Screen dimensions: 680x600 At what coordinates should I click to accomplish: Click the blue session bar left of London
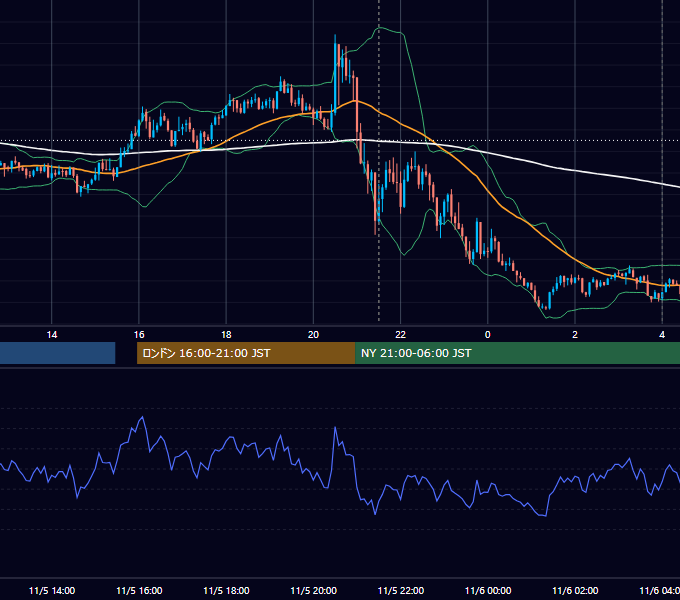pos(58,353)
